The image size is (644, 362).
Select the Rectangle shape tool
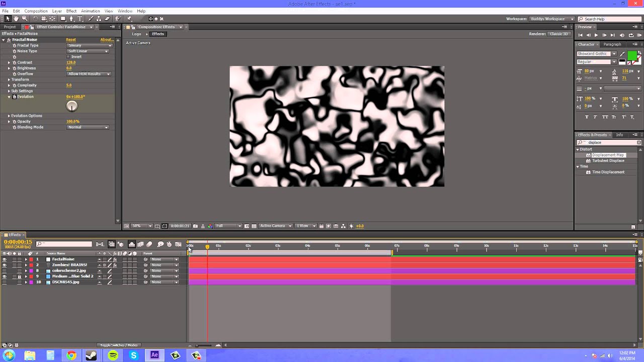[63, 19]
